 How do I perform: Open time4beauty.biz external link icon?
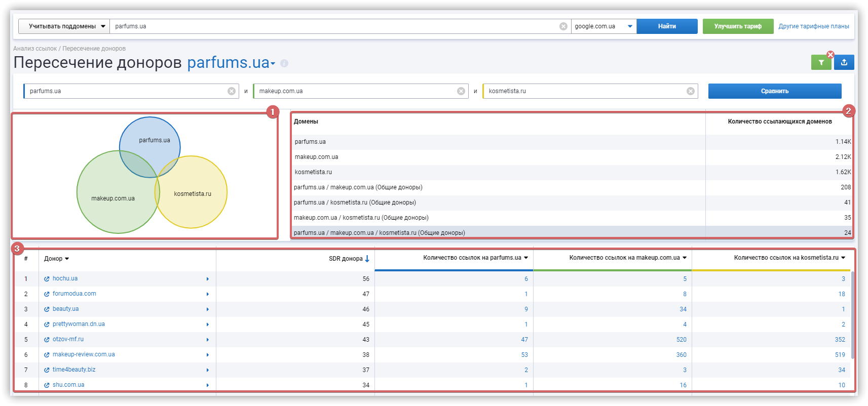pyautogui.click(x=47, y=370)
